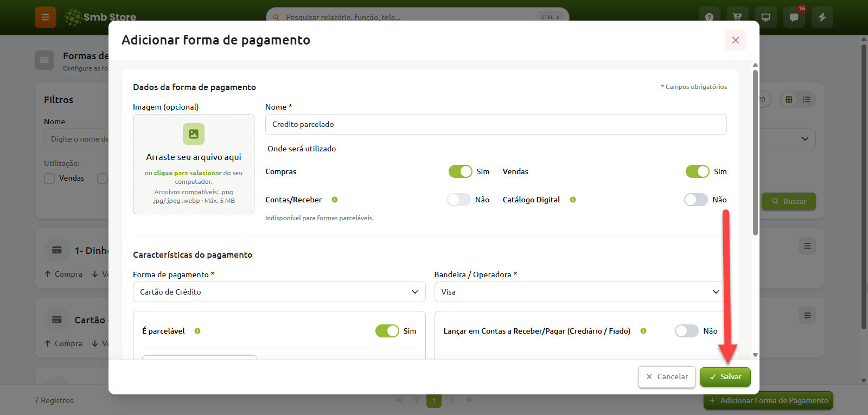Click the Nome input field in dialog
Screen dimensions: 868x415
[496, 124]
